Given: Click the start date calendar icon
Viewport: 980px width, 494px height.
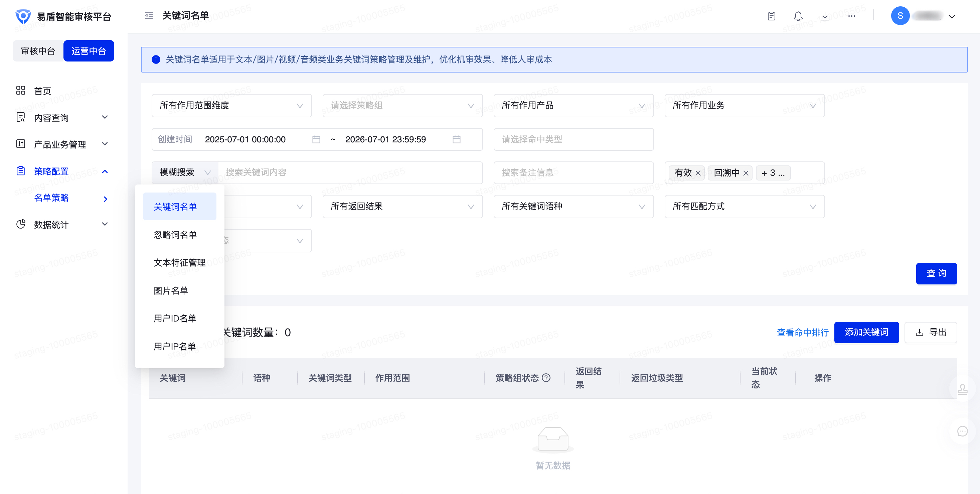Looking at the screenshot, I should (x=316, y=139).
